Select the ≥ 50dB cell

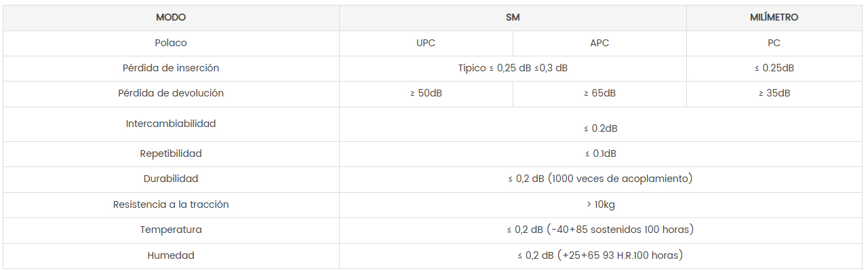tap(426, 93)
